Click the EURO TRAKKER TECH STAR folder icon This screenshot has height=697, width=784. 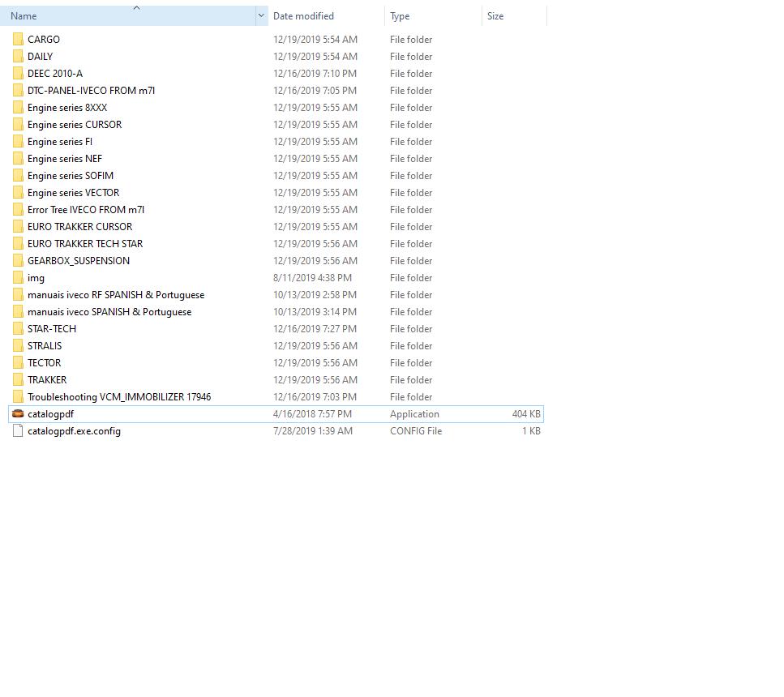pos(18,243)
